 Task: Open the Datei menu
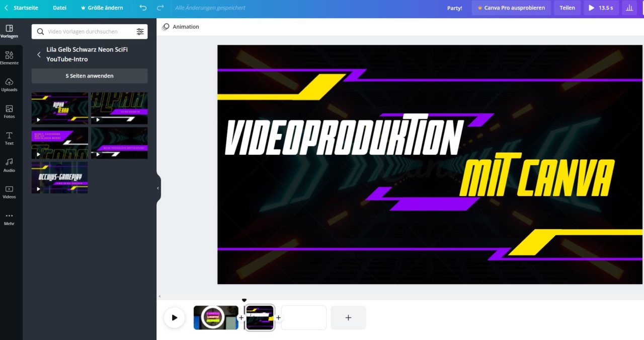point(59,8)
